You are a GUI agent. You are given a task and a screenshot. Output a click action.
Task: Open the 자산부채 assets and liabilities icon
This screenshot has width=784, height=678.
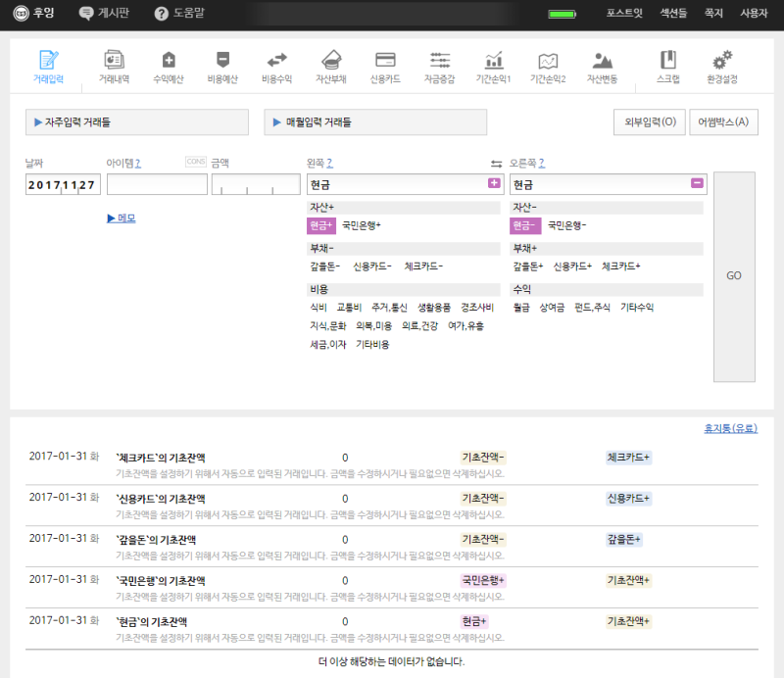(330, 60)
